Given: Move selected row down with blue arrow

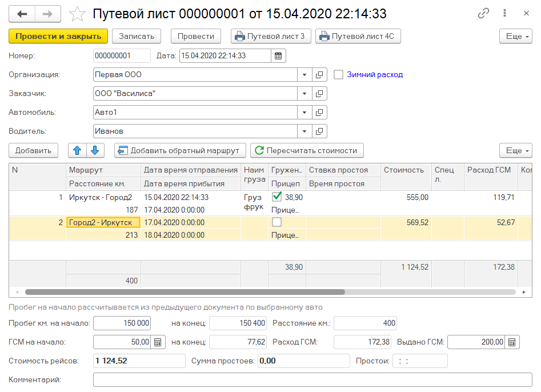Looking at the screenshot, I should tap(95, 150).
